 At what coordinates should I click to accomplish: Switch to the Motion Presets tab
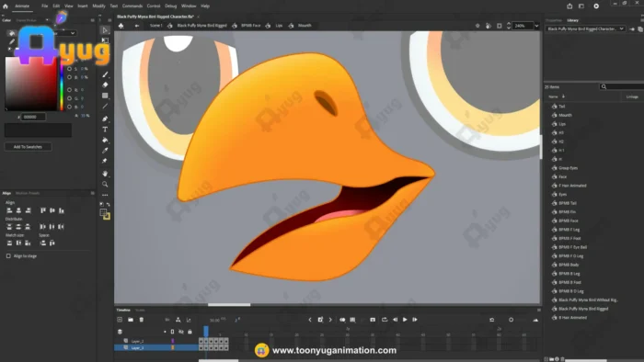[x=28, y=193]
